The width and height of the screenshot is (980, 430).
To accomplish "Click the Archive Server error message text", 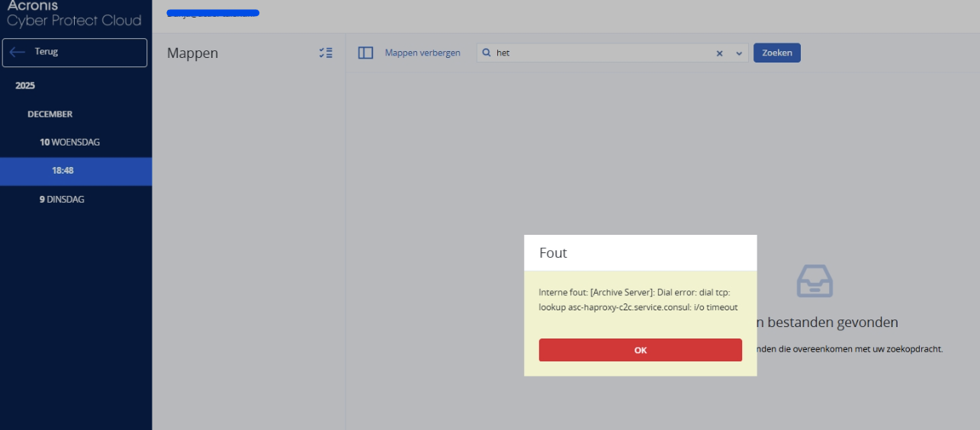I will point(638,299).
